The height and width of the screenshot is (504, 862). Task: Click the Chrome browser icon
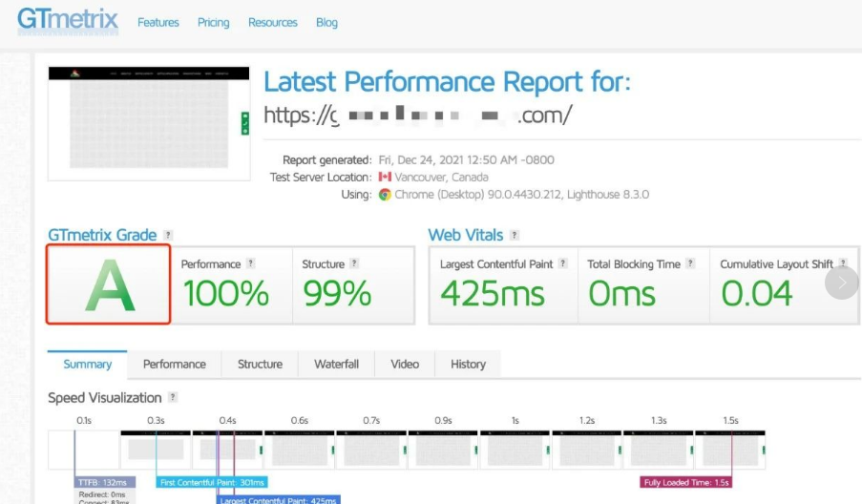385,195
